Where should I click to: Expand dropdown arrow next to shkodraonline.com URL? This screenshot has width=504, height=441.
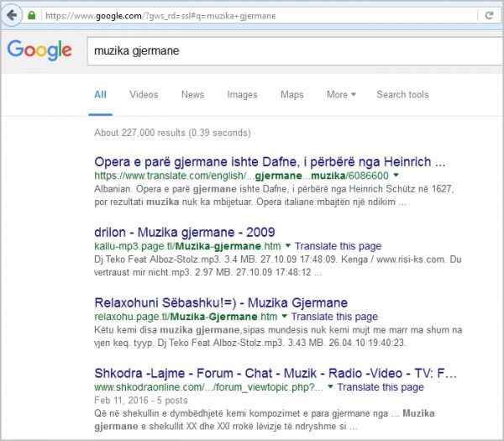tap(330, 386)
